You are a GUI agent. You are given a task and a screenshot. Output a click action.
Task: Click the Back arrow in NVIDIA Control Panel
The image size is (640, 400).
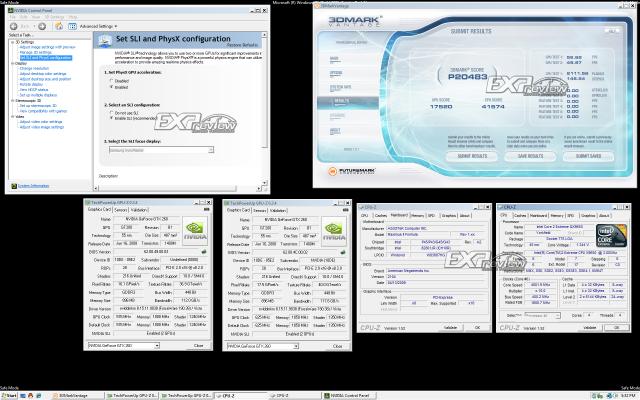pos(14,25)
